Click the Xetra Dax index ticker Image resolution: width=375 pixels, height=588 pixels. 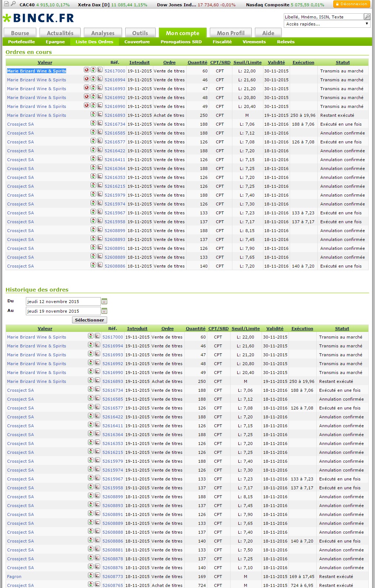[x=113, y=5]
